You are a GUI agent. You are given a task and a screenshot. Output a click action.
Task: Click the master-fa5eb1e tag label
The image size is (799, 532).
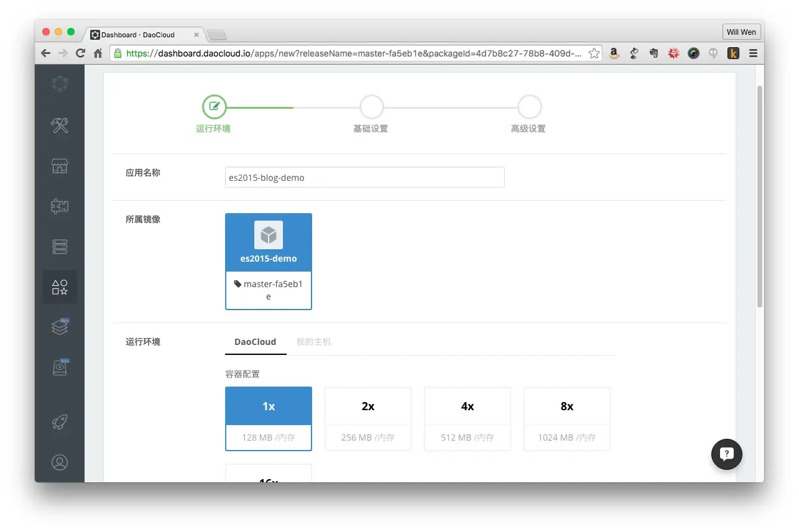point(269,290)
